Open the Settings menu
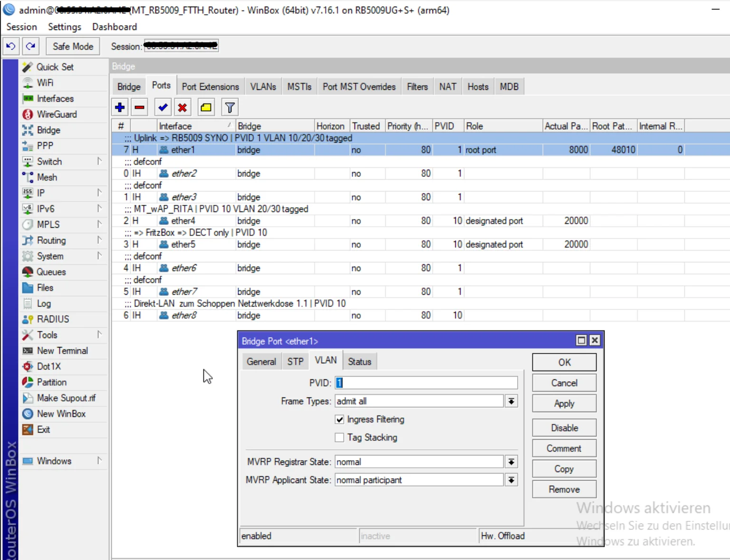This screenshot has height=560, width=730. point(65,27)
